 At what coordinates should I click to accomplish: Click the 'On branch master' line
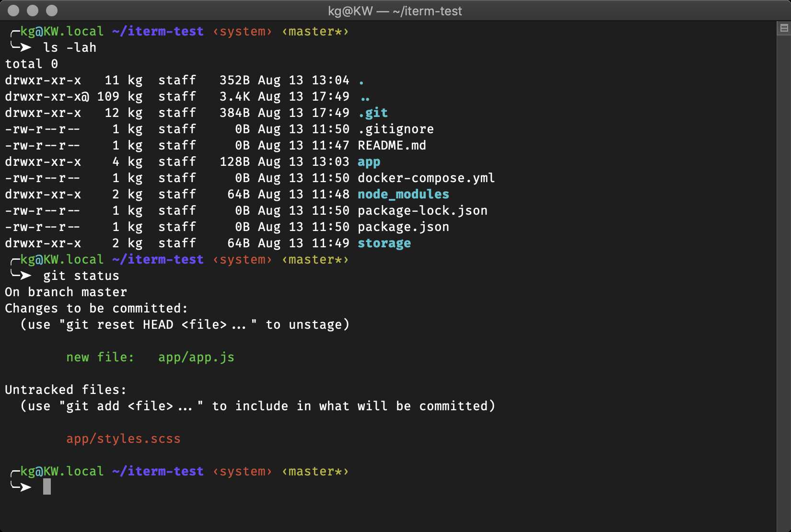pyautogui.click(x=66, y=292)
